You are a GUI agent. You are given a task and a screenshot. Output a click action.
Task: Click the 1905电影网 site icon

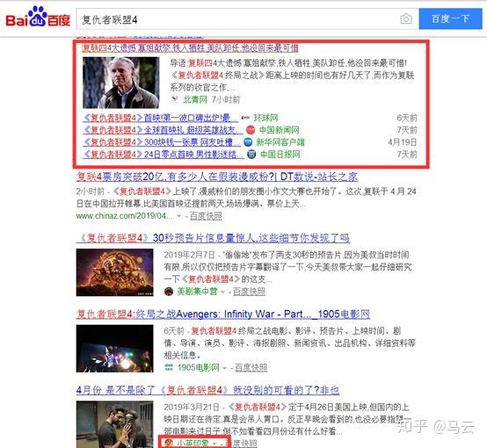tap(169, 367)
